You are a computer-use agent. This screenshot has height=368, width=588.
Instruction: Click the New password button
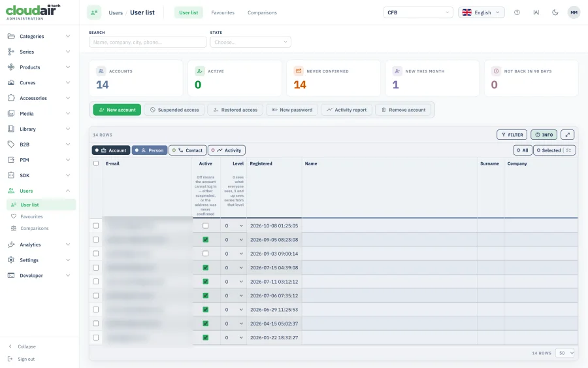(292, 110)
